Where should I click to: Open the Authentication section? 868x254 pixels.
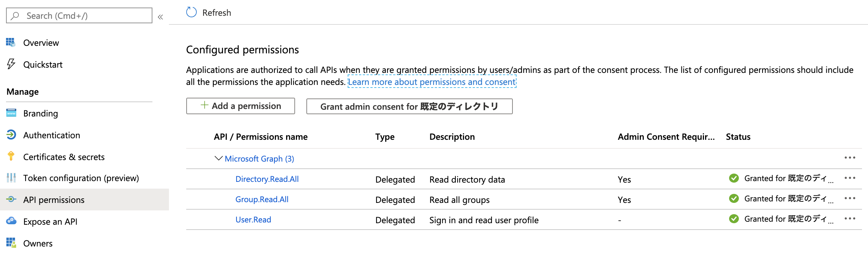click(51, 135)
